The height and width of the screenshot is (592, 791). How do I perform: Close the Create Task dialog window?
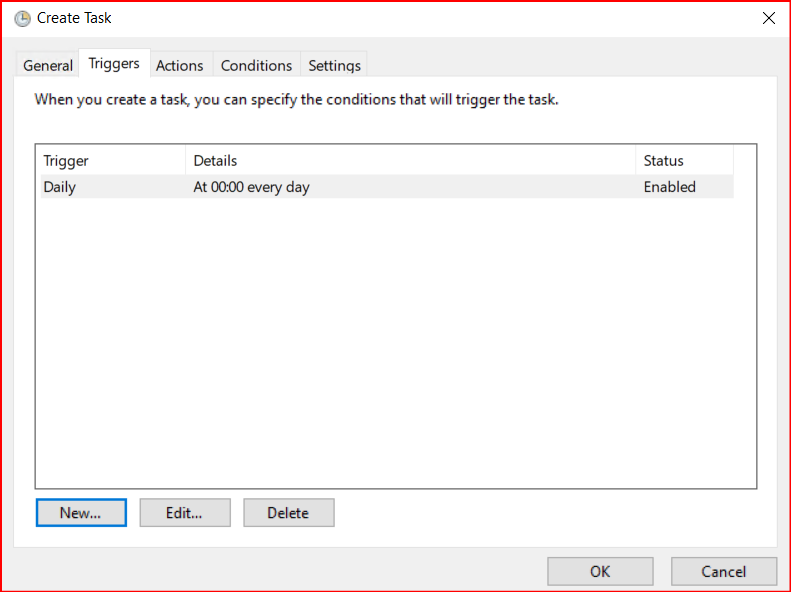[x=768, y=18]
